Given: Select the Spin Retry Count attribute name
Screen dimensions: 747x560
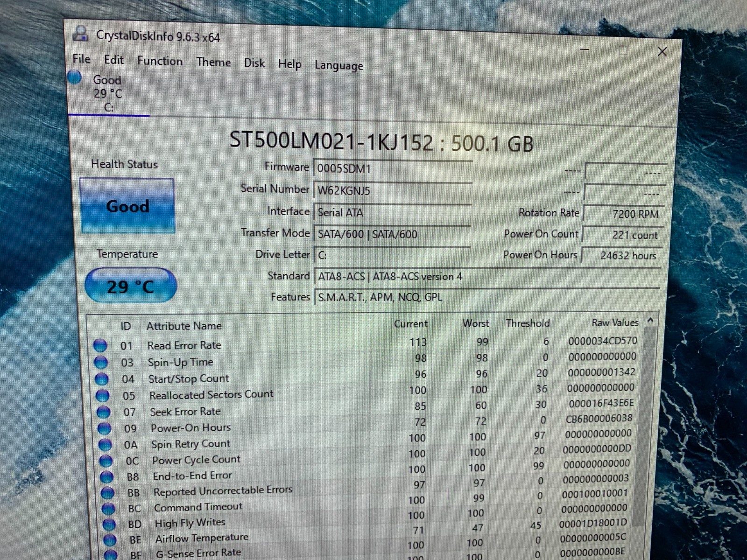Looking at the screenshot, I should coord(190,444).
